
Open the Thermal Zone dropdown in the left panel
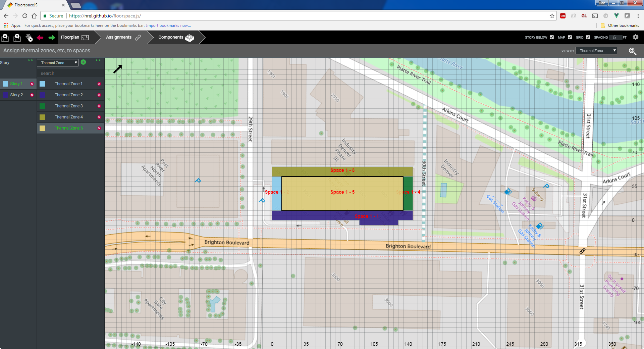58,63
